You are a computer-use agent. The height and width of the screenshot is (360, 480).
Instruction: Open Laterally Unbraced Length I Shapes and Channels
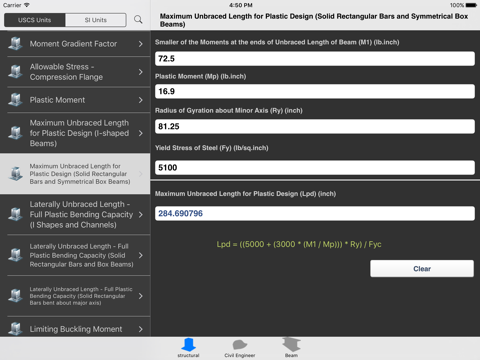[x=75, y=214]
